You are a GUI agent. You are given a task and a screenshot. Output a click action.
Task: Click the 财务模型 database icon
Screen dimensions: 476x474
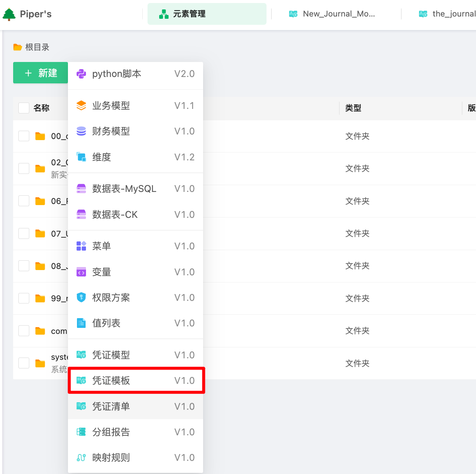pyautogui.click(x=81, y=131)
